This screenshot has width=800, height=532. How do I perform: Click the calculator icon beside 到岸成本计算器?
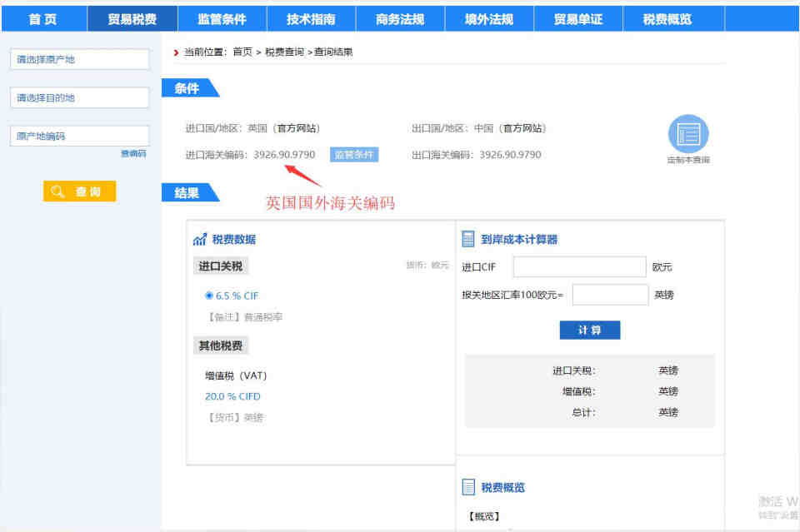[x=467, y=239]
